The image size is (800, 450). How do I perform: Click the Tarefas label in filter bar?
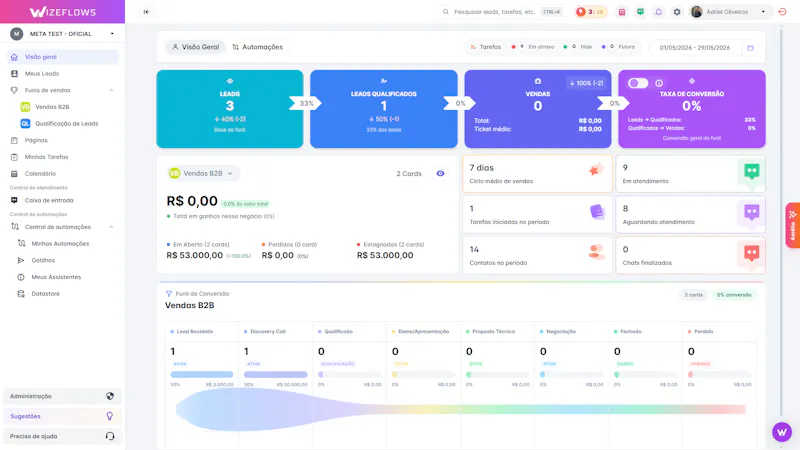click(486, 47)
